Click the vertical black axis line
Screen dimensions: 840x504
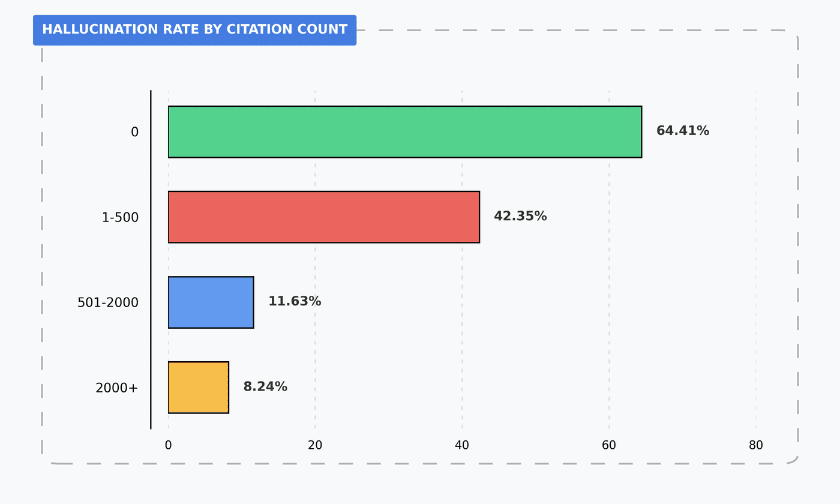coord(151,260)
